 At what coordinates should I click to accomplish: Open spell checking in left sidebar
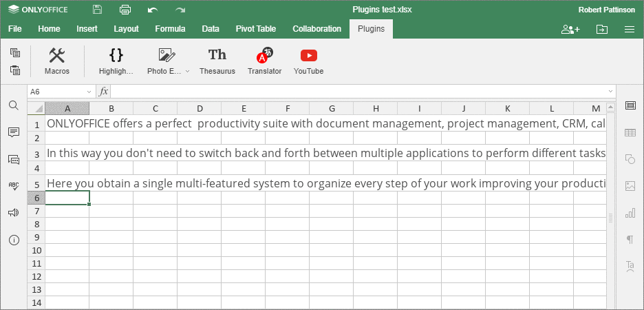(x=13, y=186)
